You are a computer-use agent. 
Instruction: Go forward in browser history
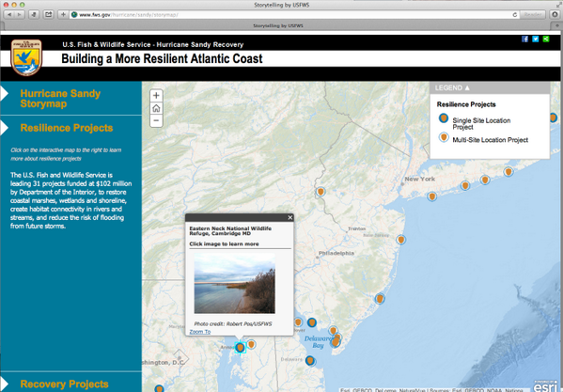[19, 14]
